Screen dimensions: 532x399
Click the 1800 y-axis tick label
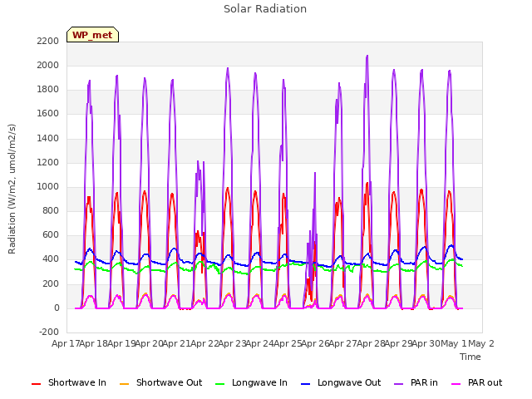[x=48, y=90]
